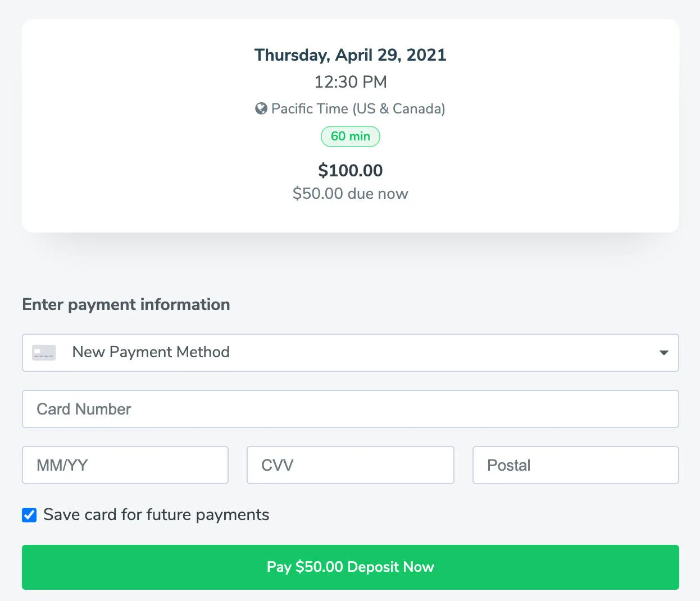Focus the CVV input
700x601 pixels.
[x=350, y=465]
